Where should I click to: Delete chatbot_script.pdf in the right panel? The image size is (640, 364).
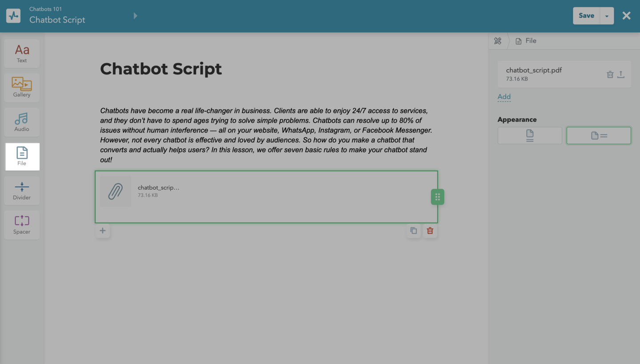[610, 75]
